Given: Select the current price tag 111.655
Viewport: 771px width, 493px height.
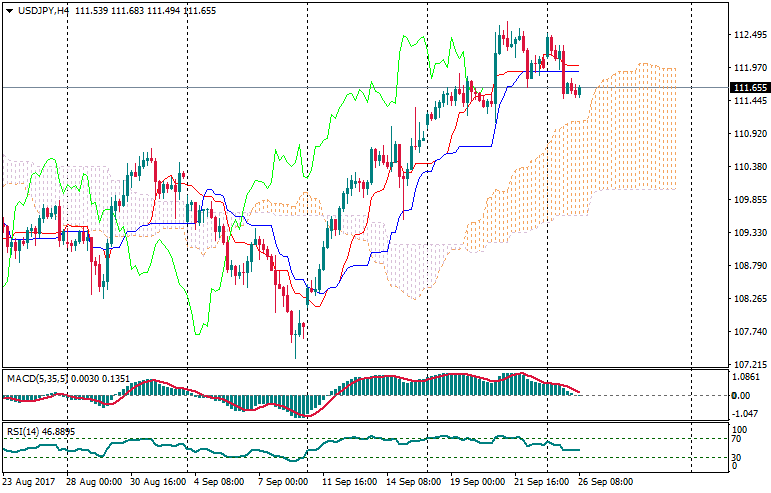Looking at the screenshot, I should pyautogui.click(x=748, y=88).
